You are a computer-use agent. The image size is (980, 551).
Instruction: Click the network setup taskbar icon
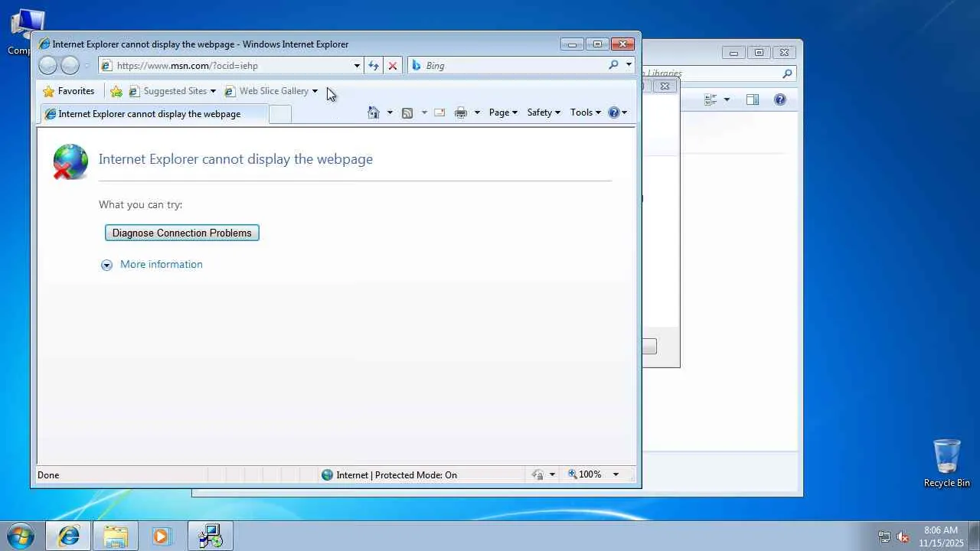(210, 536)
